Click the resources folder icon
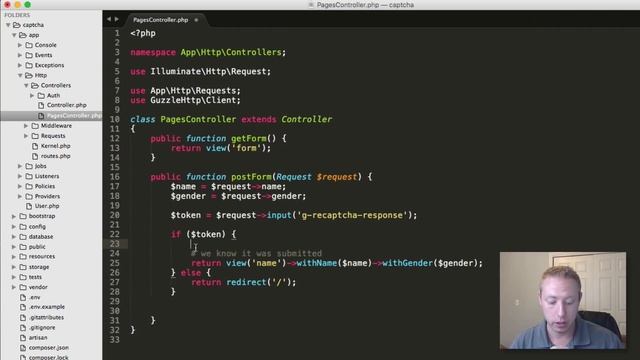Image resolution: width=640 pixels, height=360 pixels. pos(23,257)
